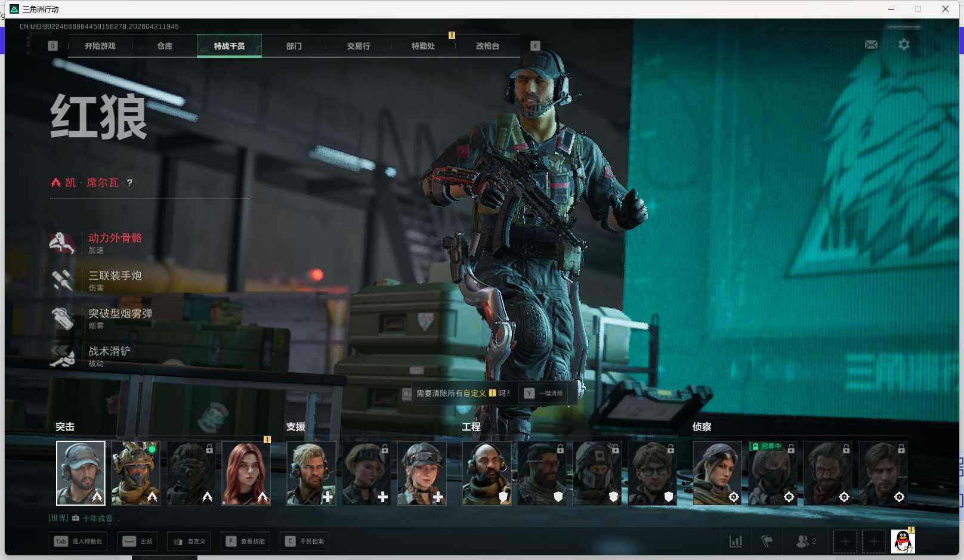Click the yellow alert badge above 特勤处 tab

click(452, 35)
